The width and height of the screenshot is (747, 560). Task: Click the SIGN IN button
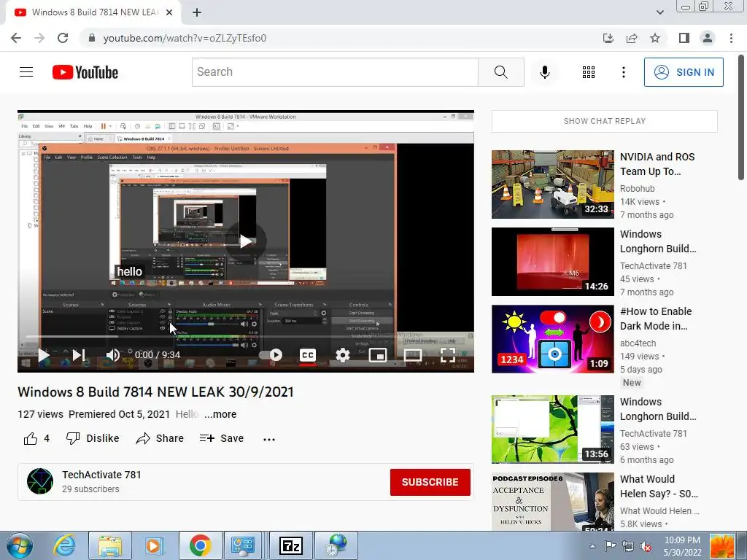pos(683,72)
